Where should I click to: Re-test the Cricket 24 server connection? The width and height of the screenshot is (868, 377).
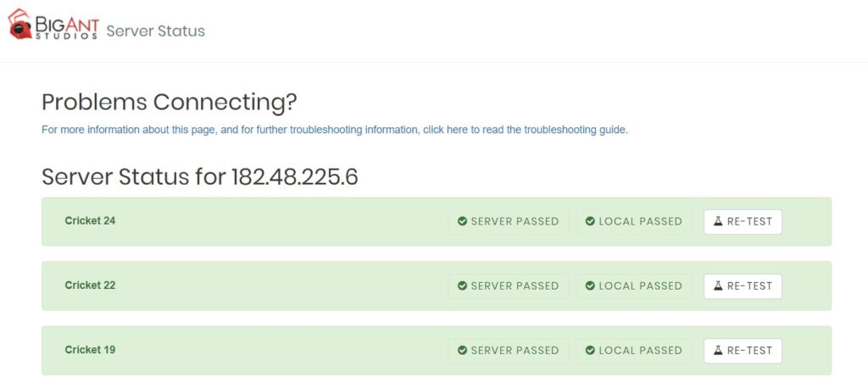tap(743, 221)
